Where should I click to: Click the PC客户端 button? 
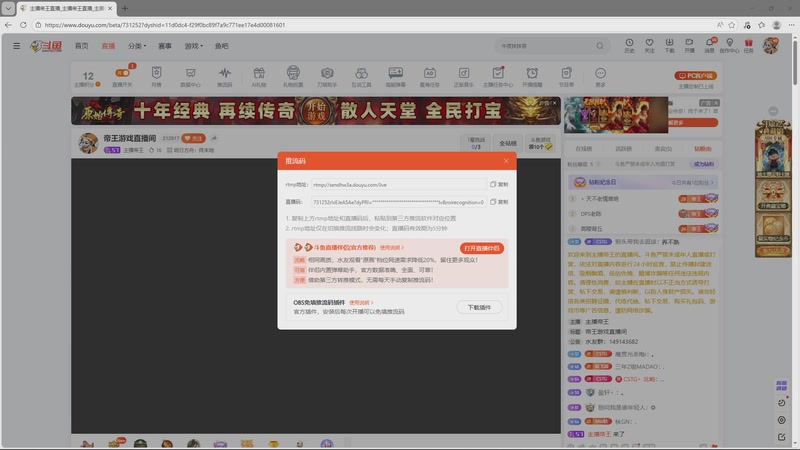click(x=696, y=76)
